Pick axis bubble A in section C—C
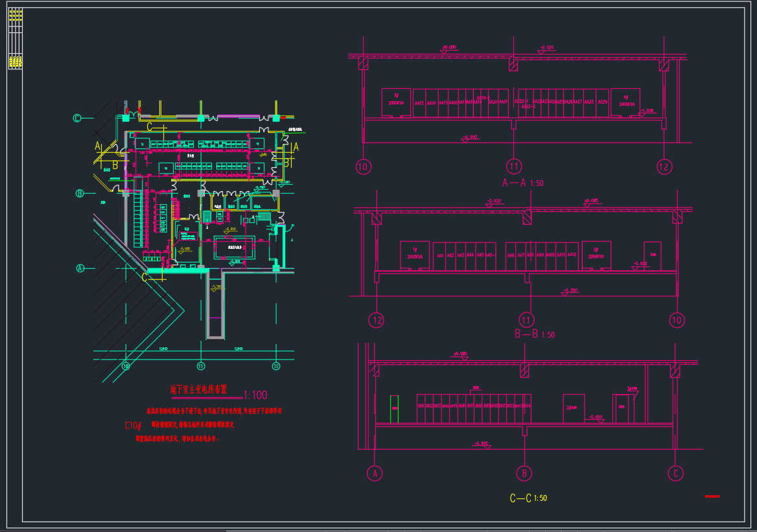 coord(375,473)
